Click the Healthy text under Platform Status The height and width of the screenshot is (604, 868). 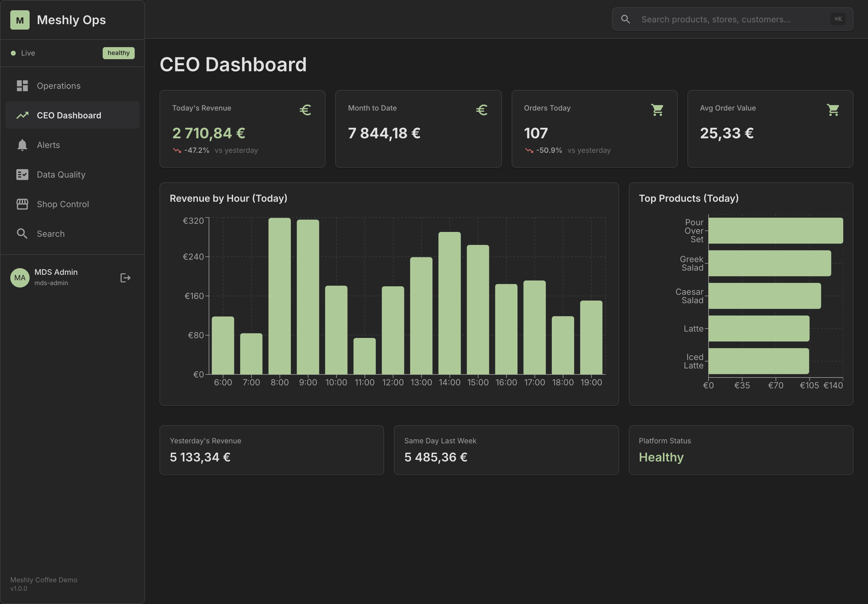(661, 457)
